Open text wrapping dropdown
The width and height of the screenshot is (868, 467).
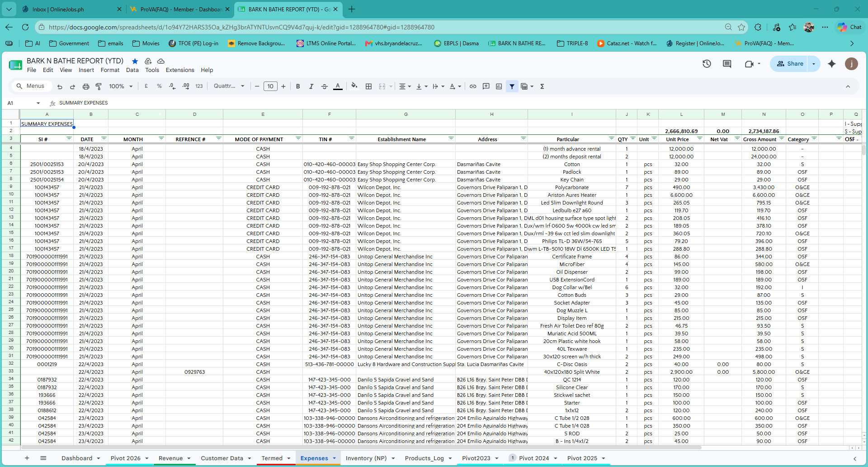[438, 86]
